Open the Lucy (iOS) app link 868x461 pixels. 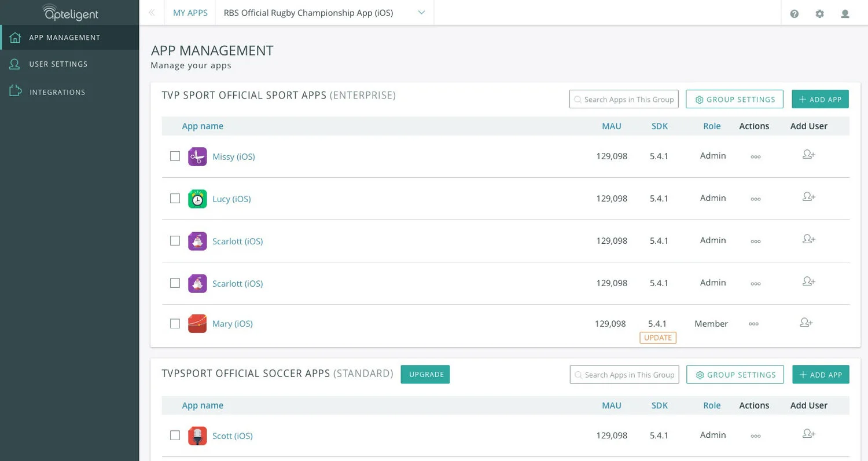click(231, 199)
